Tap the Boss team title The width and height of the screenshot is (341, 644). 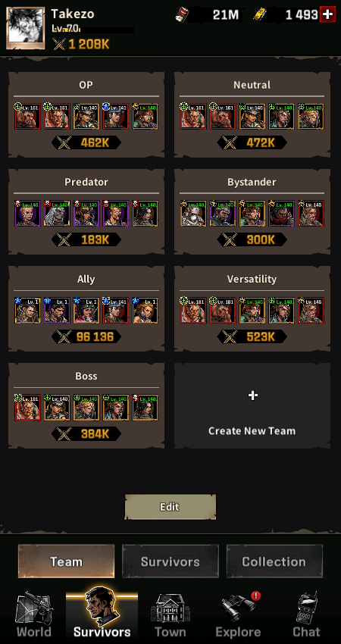click(86, 376)
